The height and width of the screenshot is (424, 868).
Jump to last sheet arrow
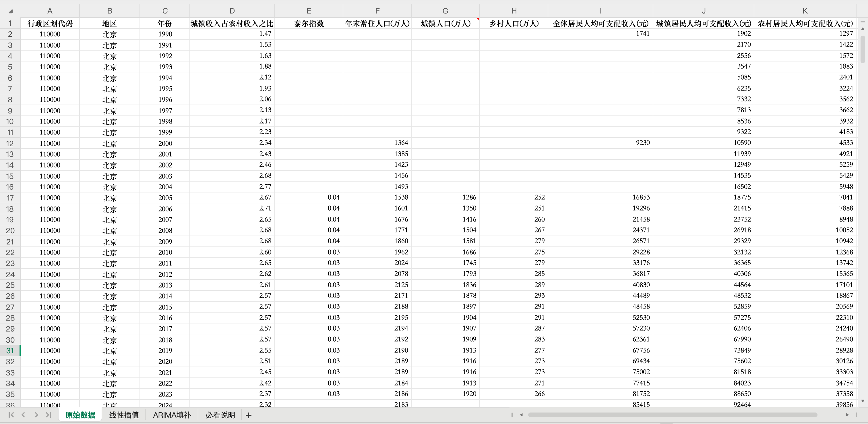click(x=49, y=415)
